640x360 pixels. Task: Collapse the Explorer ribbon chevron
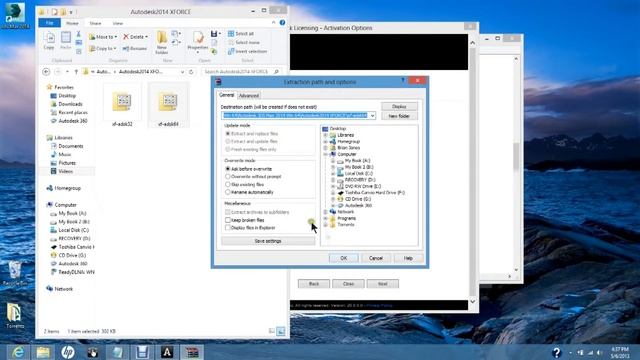(x=273, y=23)
